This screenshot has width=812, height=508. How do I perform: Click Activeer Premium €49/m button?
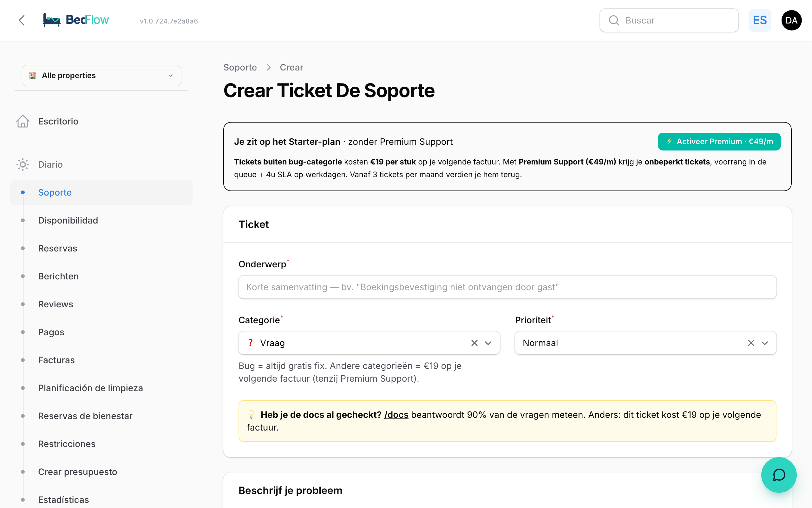point(719,142)
